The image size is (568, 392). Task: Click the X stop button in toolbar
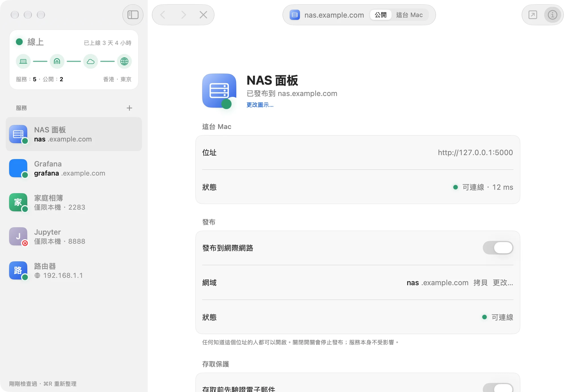point(203,15)
